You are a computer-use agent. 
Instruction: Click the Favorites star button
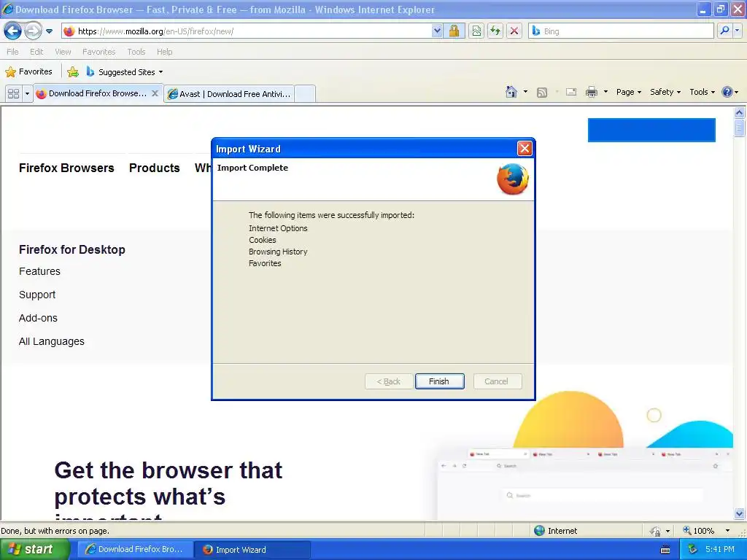tap(28, 71)
